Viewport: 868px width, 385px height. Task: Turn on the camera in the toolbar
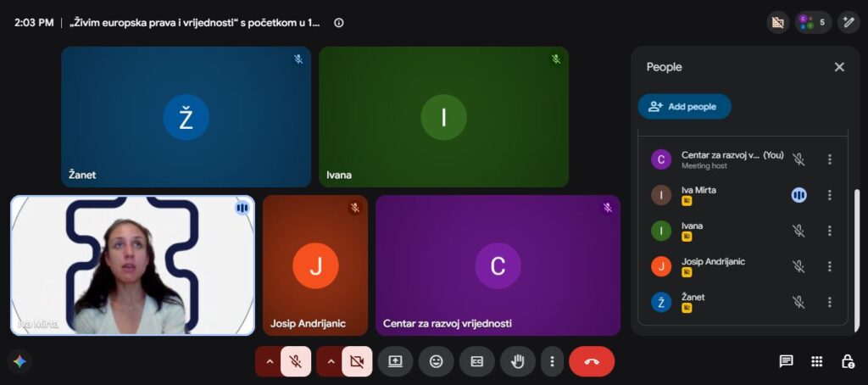tap(357, 362)
